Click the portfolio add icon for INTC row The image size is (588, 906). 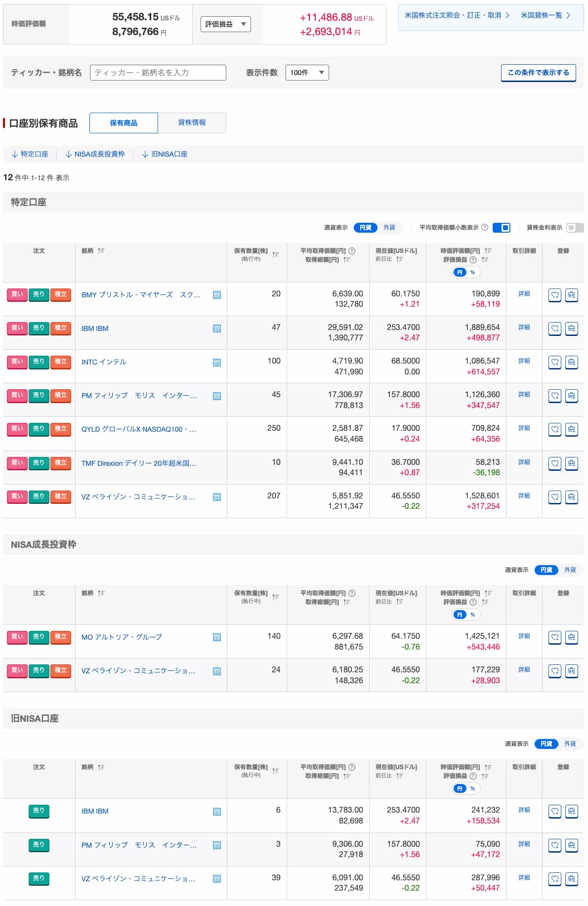click(x=571, y=362)
